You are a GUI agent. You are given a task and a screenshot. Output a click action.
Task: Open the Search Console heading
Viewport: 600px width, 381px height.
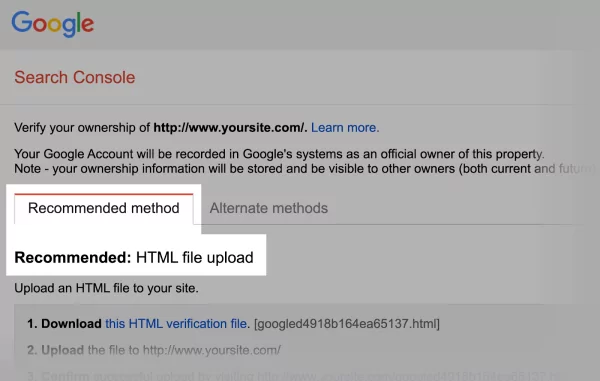(75, 77)
